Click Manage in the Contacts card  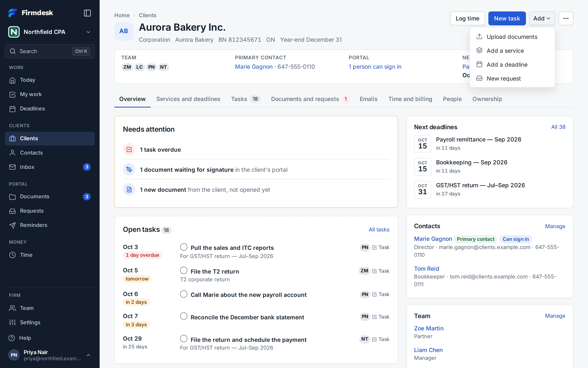pyautogui.click(x=555, y=226)
